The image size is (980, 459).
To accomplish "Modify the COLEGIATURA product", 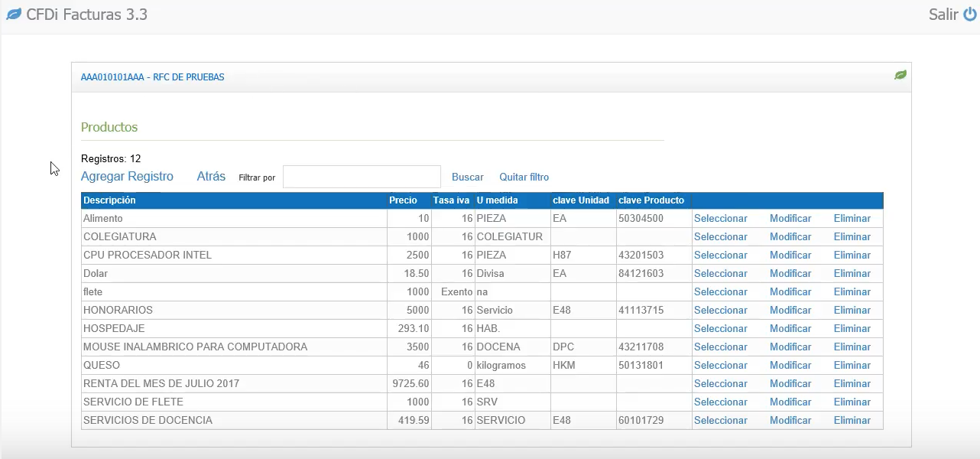I will tap(790, 237).
